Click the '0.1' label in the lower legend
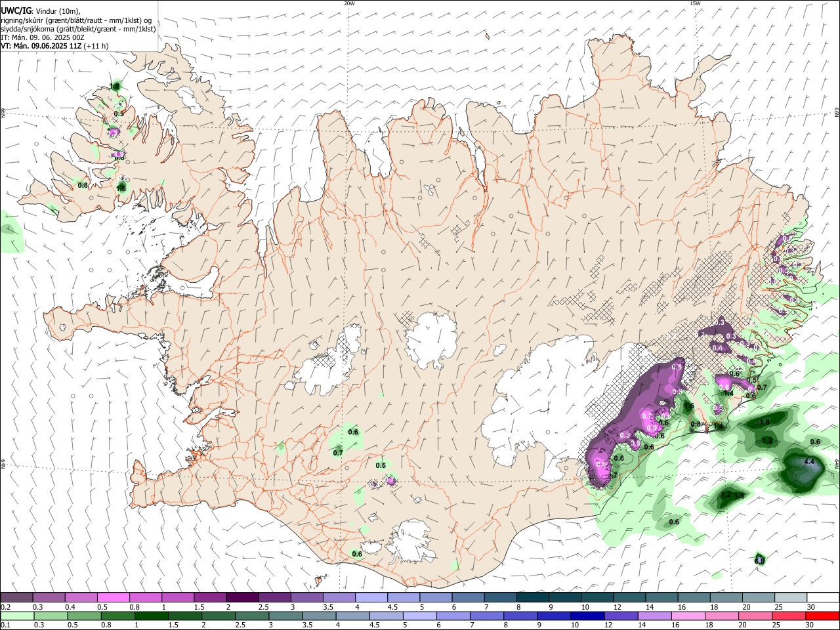This screenshot has width=840, height=630. (6, 625)
